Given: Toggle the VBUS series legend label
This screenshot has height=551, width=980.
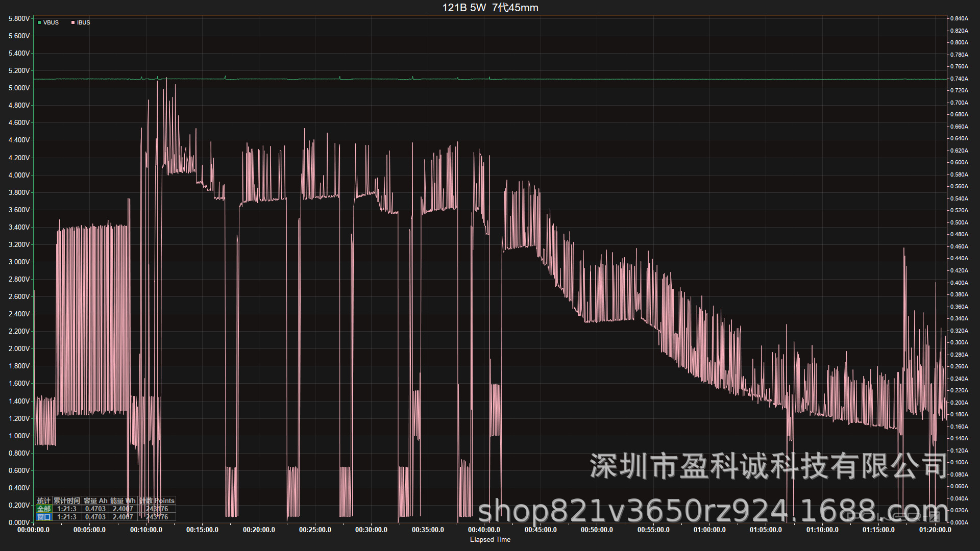Looking at the screenshot, I should pyautogui.click(x=51, y=22).
